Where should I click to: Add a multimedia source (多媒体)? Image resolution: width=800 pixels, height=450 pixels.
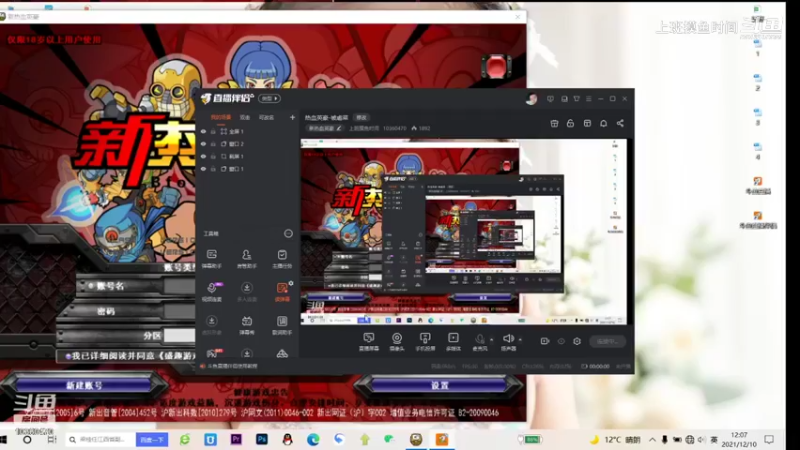[453, 341]
